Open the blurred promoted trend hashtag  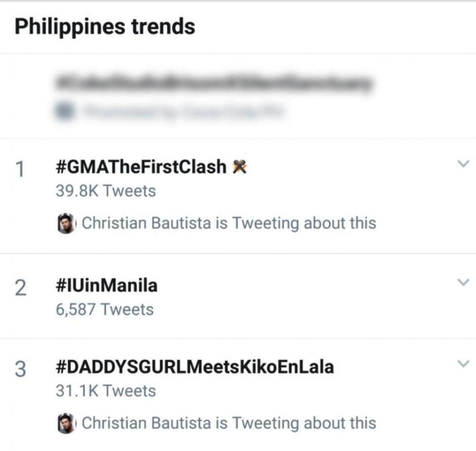(x=212, y=84)
